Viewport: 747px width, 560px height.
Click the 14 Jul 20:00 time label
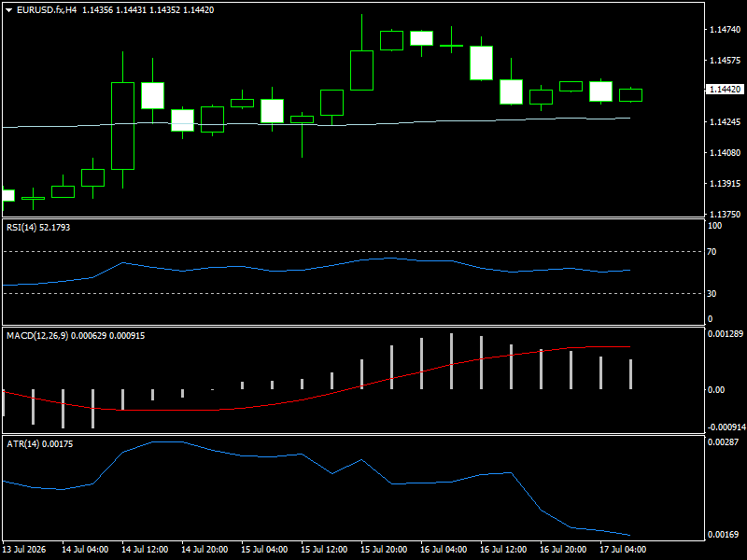204,550
